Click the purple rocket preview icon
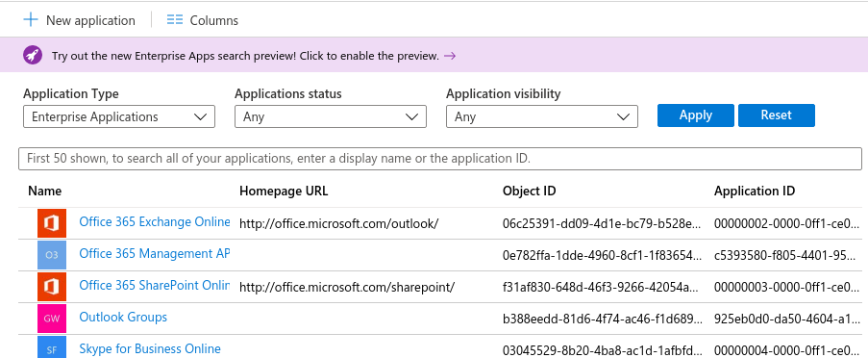 tap(33, 55)
